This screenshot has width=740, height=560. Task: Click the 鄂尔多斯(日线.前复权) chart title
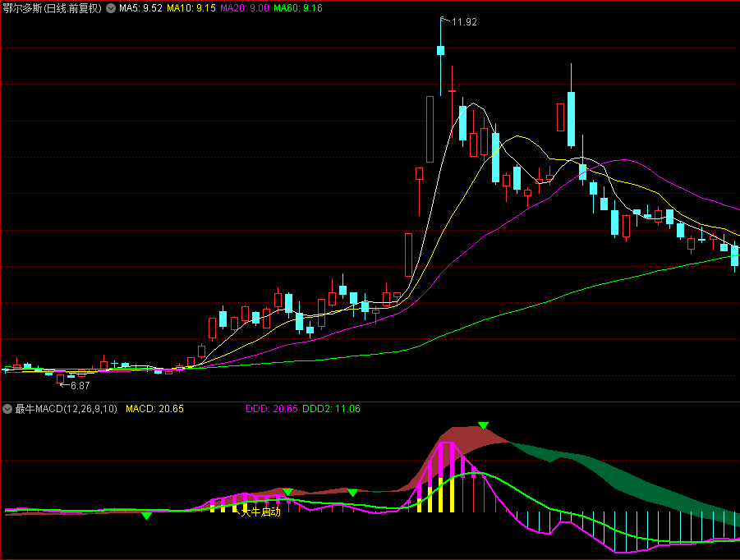pyautogui.click(x=53, y=8)
